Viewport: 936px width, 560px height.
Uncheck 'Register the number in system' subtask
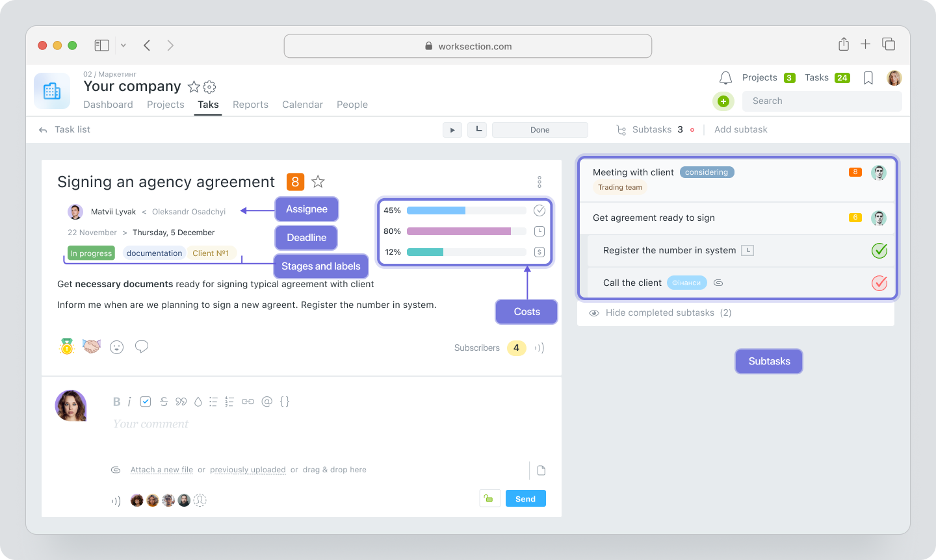[x=879, y=250]
